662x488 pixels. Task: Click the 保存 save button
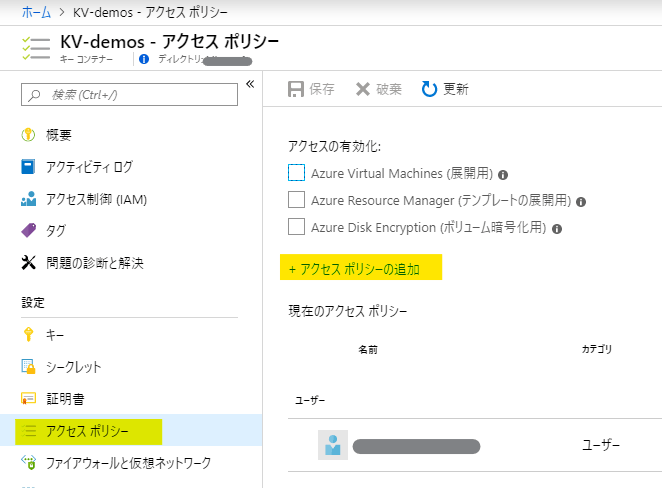pyautogui.click(x=311, y=89)
